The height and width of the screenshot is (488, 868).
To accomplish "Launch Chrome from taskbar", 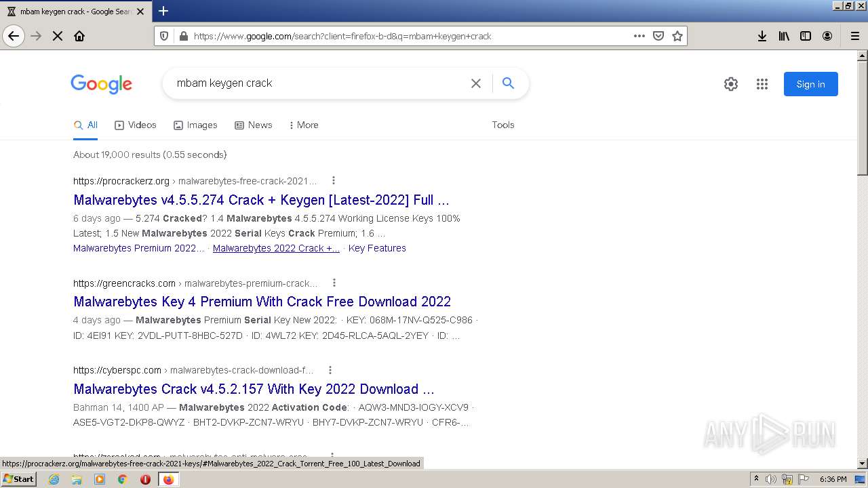I will tap(123, 479).
